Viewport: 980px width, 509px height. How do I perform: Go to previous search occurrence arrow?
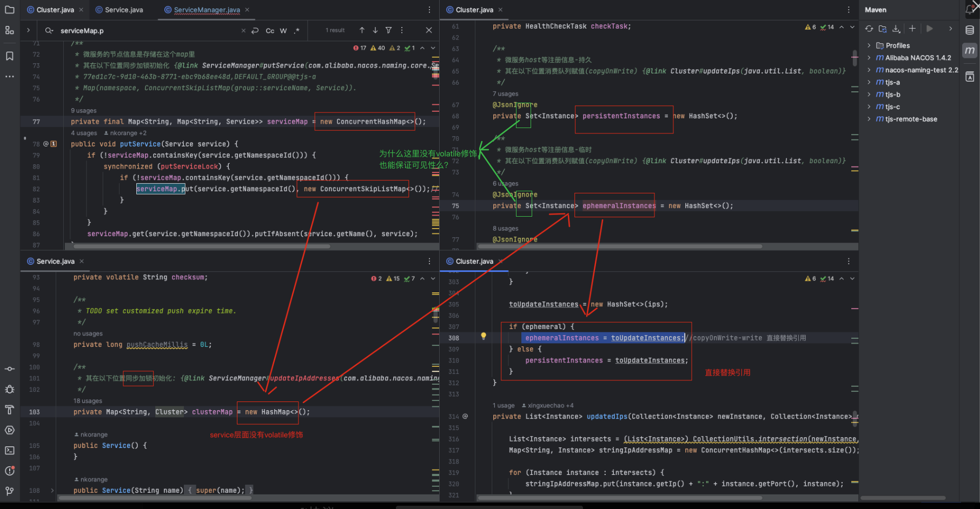click(362, 30)
